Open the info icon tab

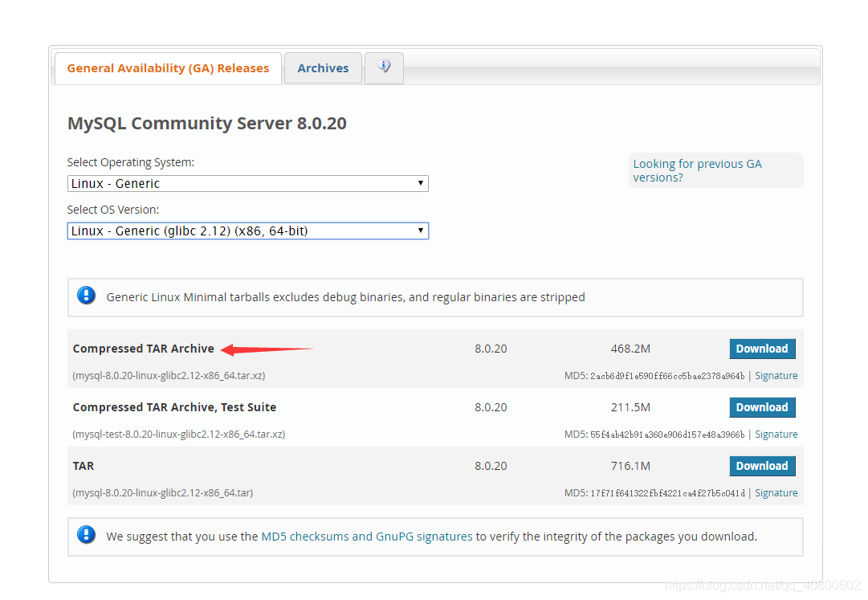point(384,68)
